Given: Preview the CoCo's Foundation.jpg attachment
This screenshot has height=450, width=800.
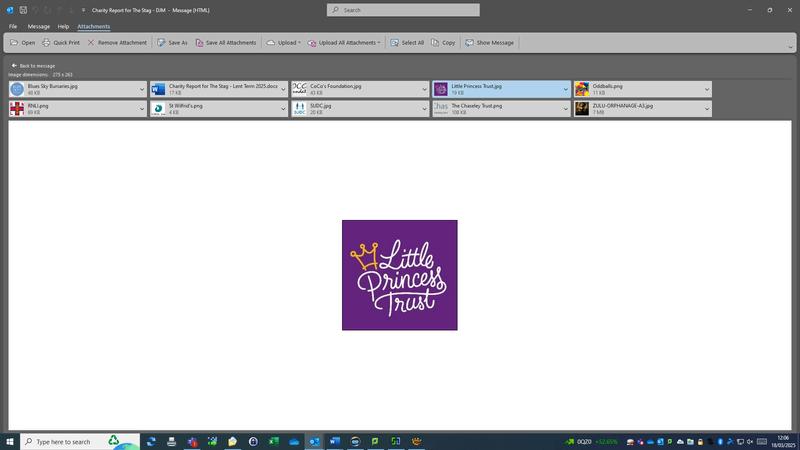Looking at the screenshot, I should (360, 89).
